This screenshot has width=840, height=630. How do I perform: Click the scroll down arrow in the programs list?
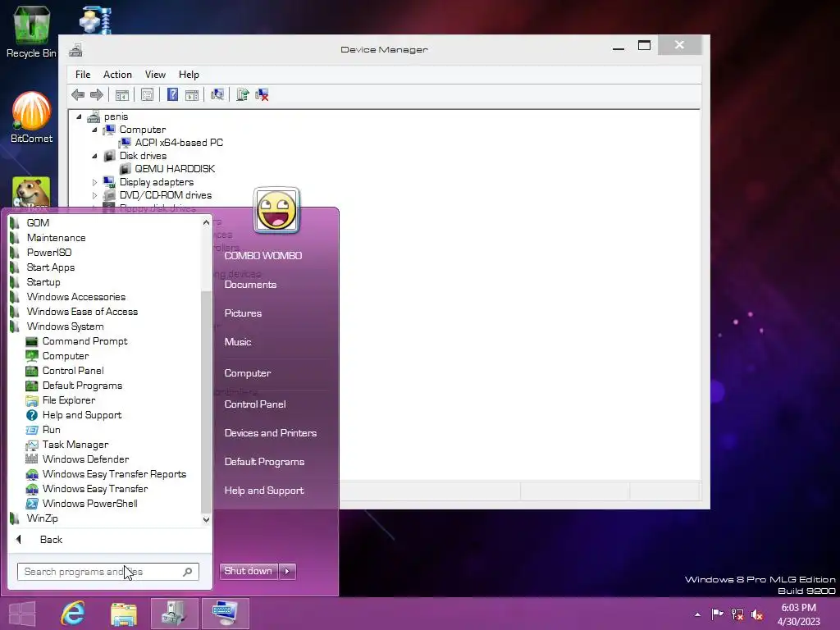[x=206, y=519]
